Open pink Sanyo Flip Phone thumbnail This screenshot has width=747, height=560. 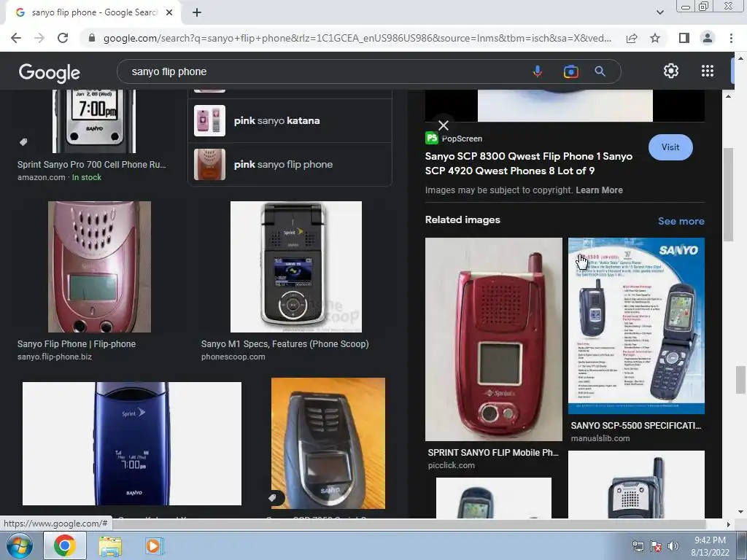click(99, 267)
